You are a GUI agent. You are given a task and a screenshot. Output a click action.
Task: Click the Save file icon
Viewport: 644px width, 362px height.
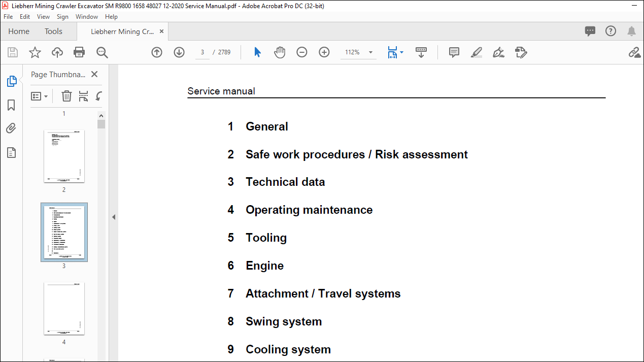coord(13,52)
